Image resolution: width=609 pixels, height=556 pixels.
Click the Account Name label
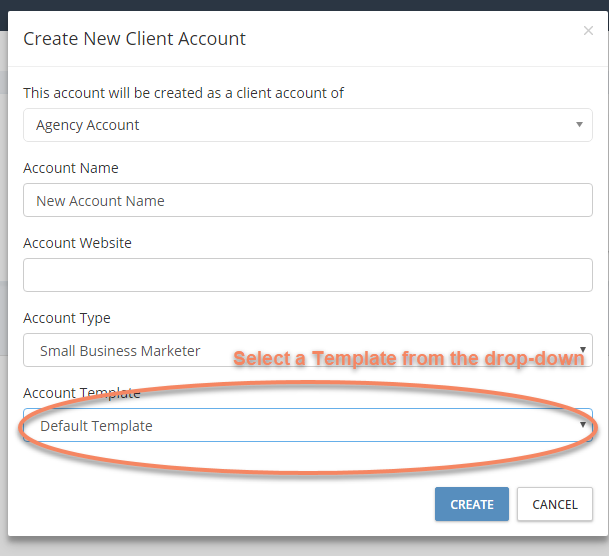(71, 168)
